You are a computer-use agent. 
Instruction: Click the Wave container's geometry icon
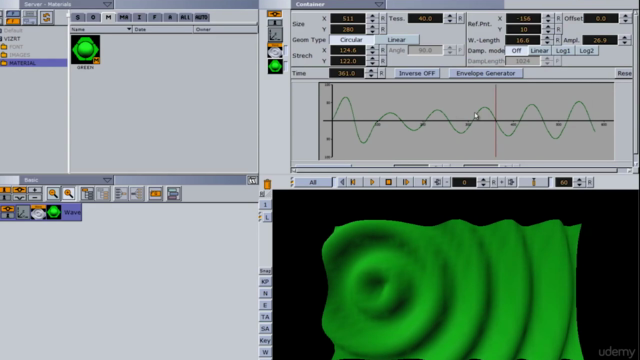(x=38, y=212)
